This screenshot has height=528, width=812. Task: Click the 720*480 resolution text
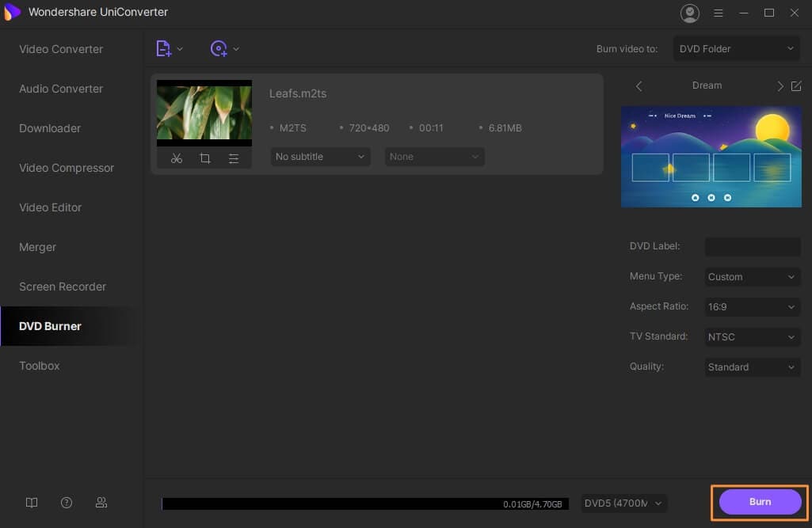pos(368,128)
